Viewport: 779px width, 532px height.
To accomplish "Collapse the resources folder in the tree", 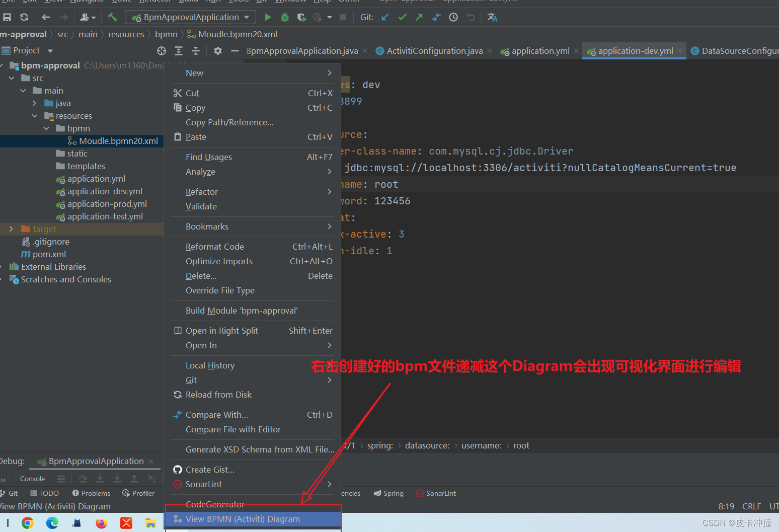I will 35,116.
